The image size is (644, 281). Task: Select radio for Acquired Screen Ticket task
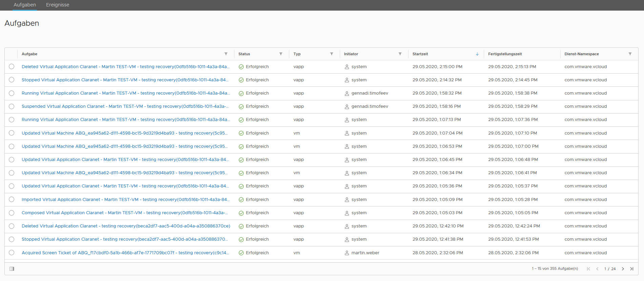(x=12, y=253)
